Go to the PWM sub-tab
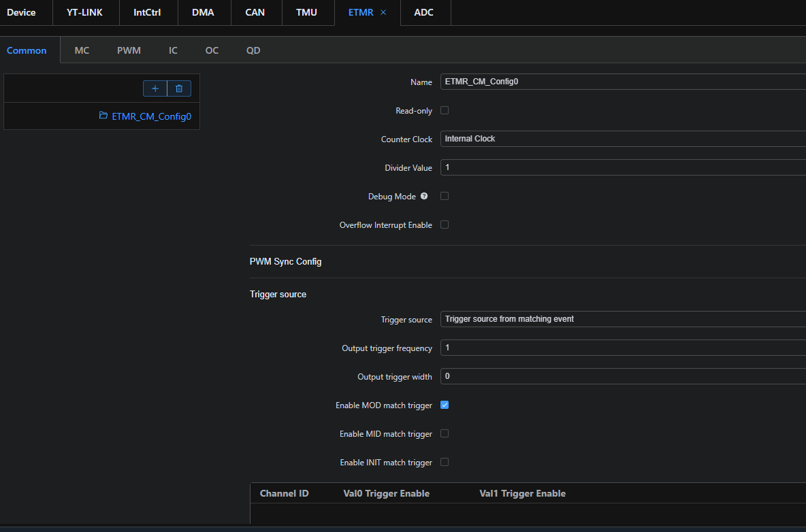This screenshot has width=806, height=532. click(129, 50)
